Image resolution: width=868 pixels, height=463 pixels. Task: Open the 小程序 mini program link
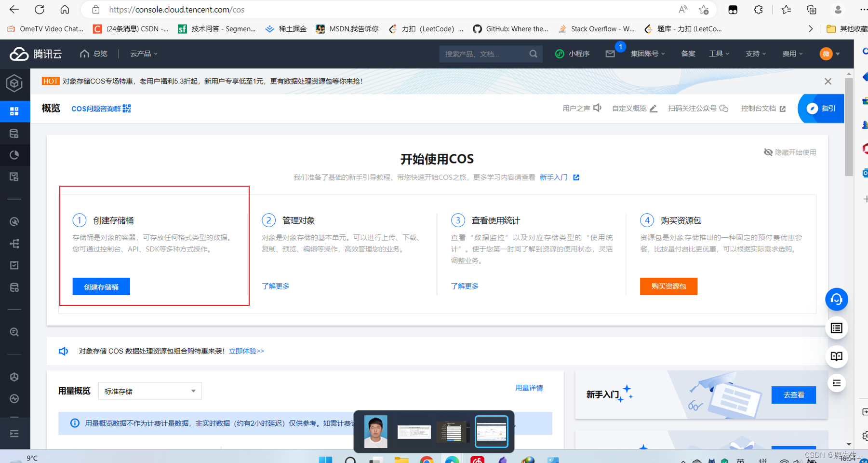click(x=573, y=54)
